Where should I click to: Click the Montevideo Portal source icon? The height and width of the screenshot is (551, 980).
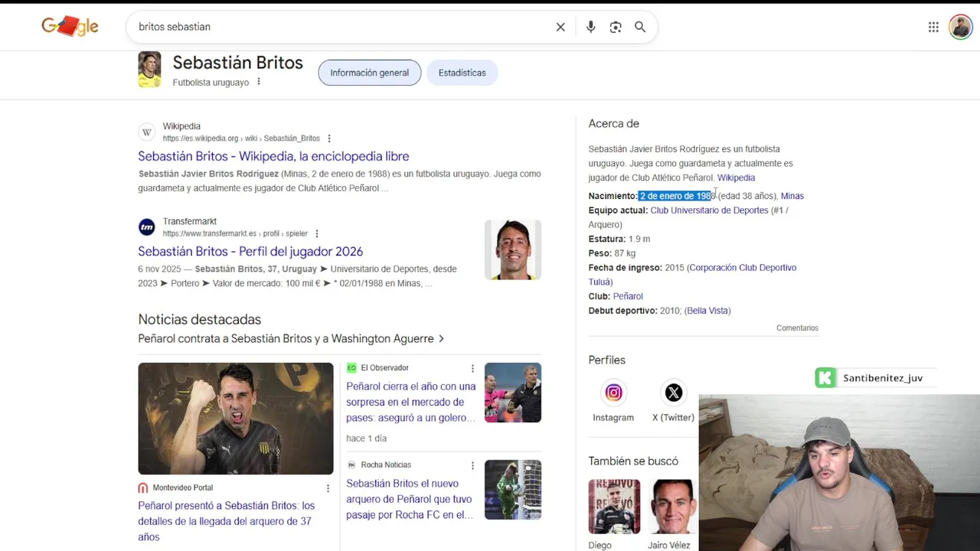(x=143, y=487)
